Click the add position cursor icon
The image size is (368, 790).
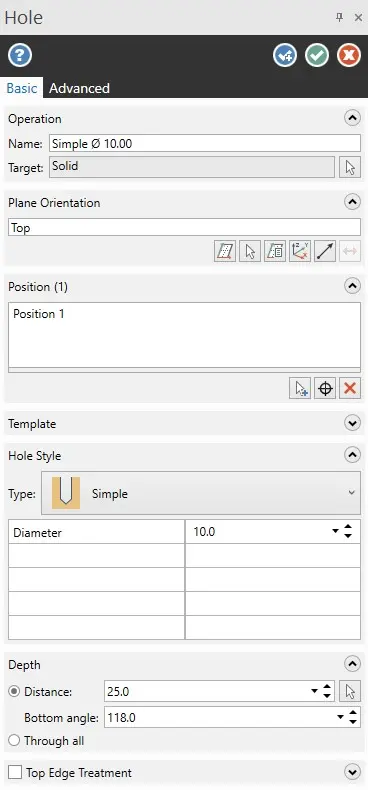click(300, 388)
